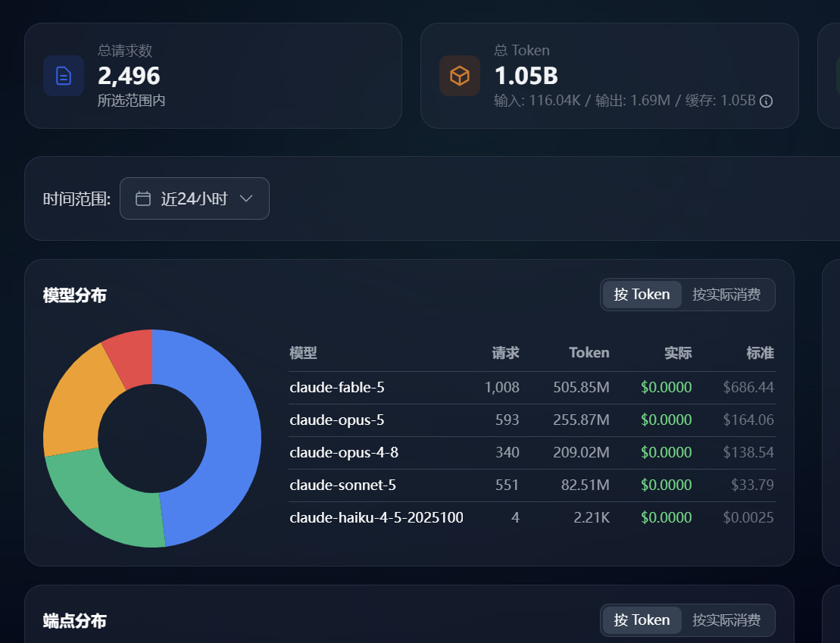The image size is (840, 643).
Task: Switch 模型分布 to 按实际消费
Action: (726, 294)
